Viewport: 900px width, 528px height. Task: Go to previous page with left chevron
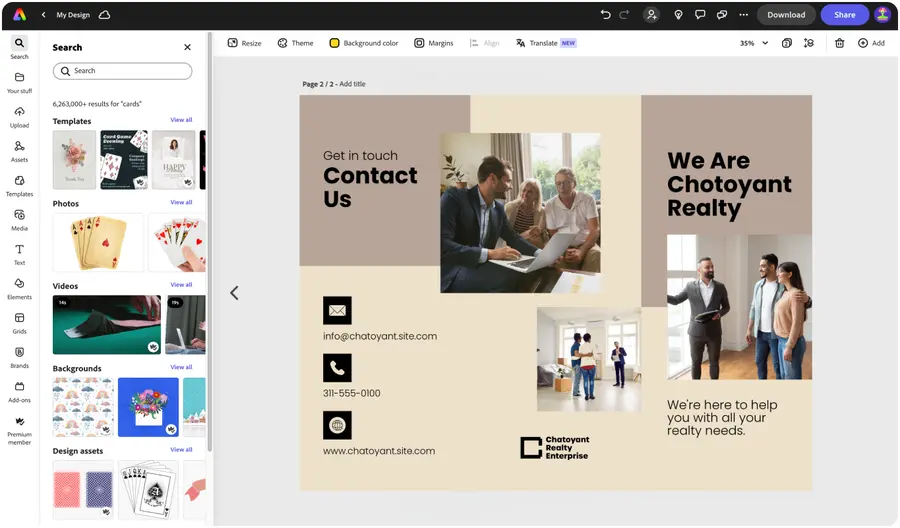234,293
